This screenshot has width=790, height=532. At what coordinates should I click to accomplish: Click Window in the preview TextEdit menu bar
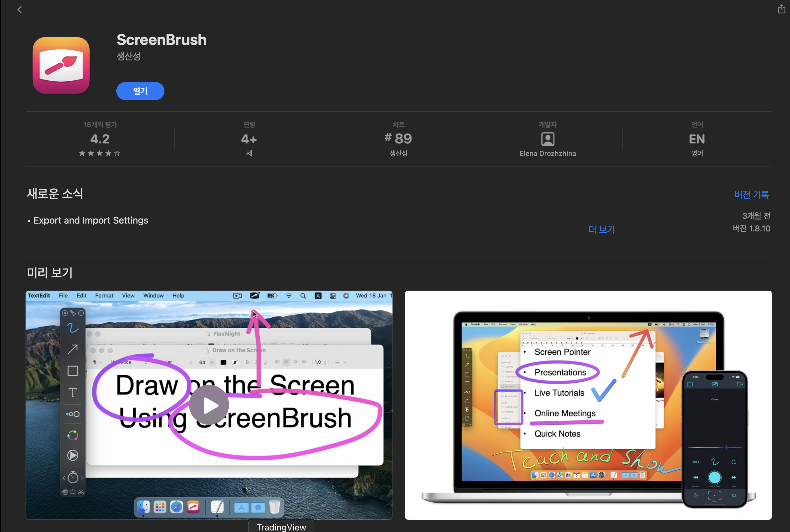(x=153, y=296)
